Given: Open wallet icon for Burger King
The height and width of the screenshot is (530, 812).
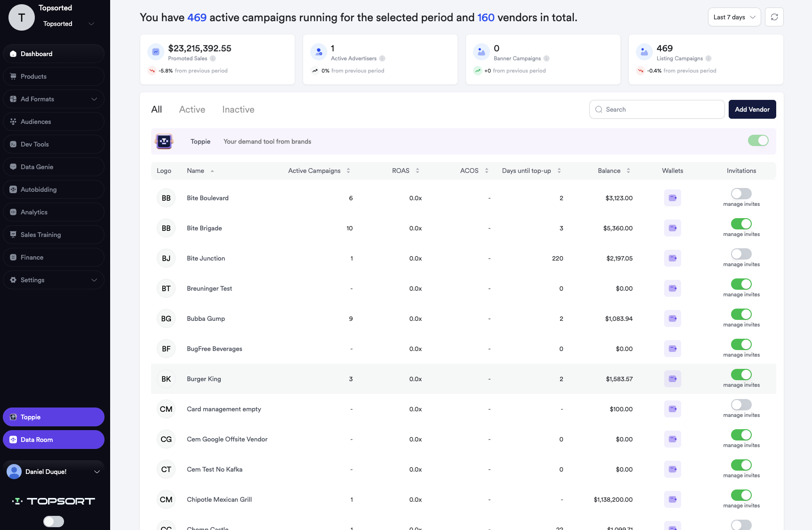Looking at the screenshot, I should pyautogui.click(x=672, y=379).
